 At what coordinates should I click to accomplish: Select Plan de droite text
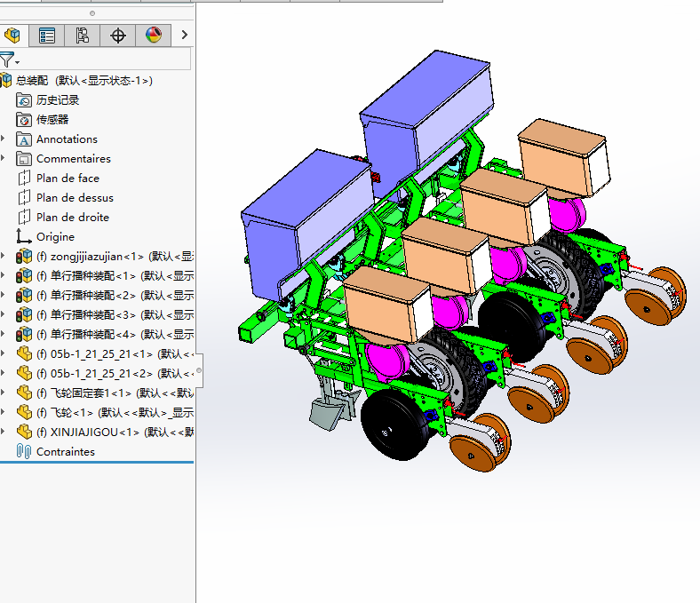click(73, 218)
